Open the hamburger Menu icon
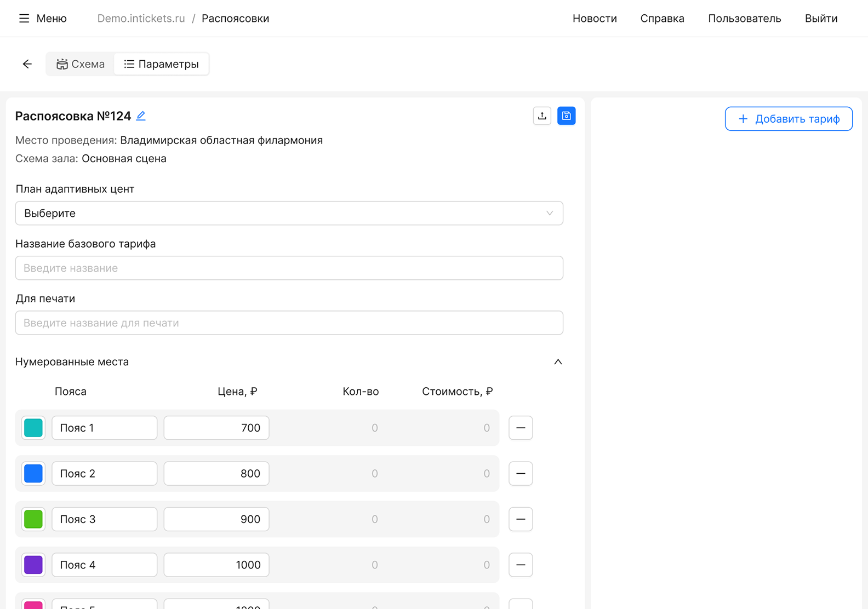868x609 pixels. [x=24, y=19]
